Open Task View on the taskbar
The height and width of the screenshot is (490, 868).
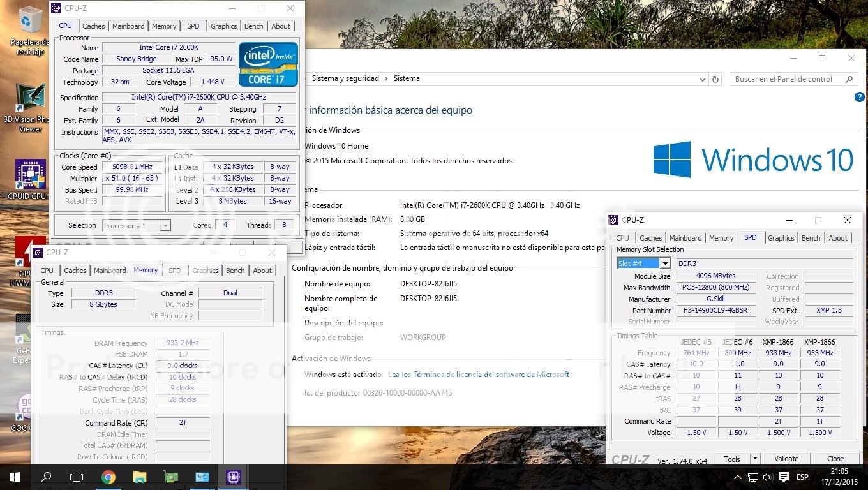point(77,477)
